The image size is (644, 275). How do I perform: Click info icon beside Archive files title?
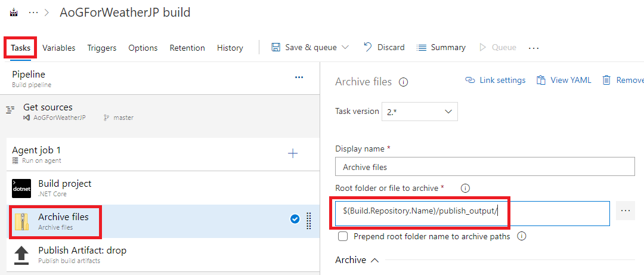[x=403, y=82]
